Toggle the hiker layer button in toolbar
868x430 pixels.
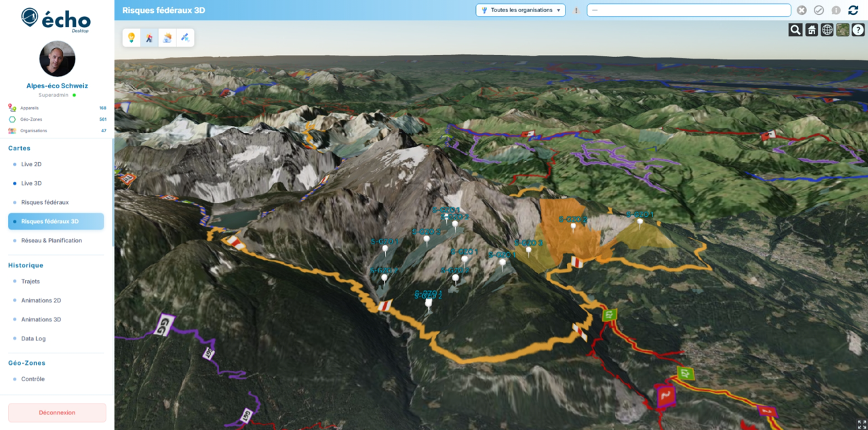coord(149,38)
